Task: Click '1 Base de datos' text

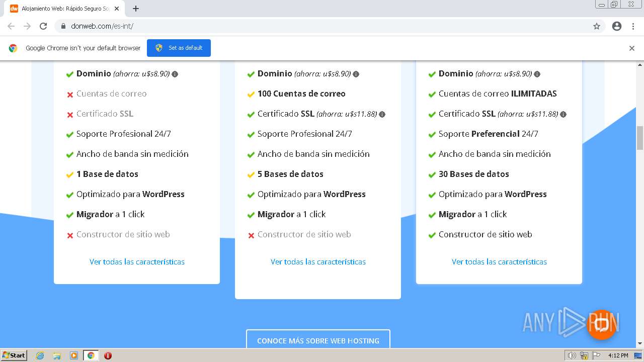Action: 107,174
